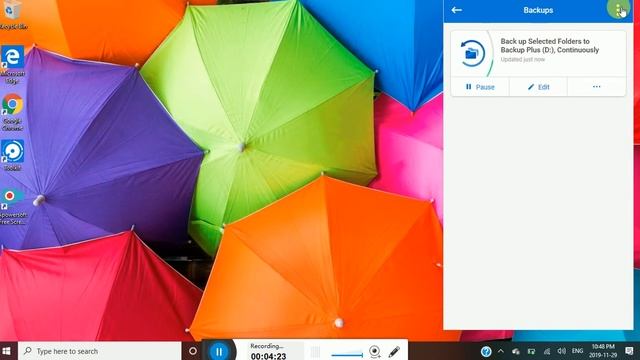The width and height of the screenshot is (640, 360).
Task: Edit the backup plan
Action: tap(538, 87)
